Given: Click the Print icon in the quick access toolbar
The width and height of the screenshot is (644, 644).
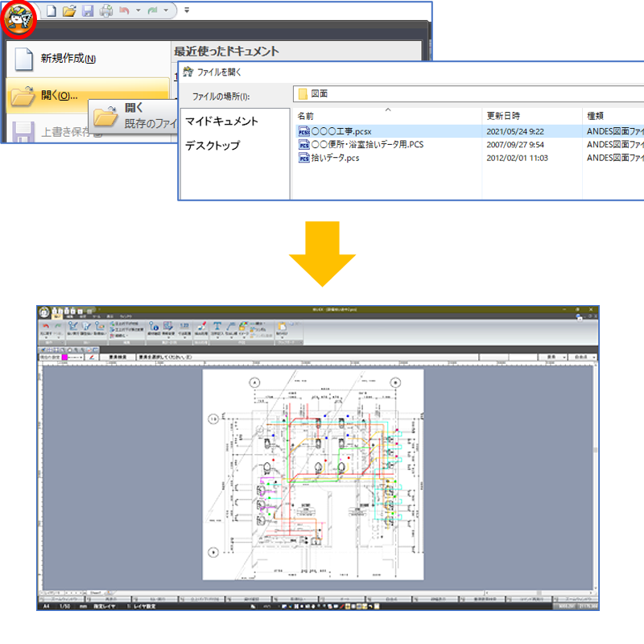Looking at the screenshot, I should pos(105,10).
